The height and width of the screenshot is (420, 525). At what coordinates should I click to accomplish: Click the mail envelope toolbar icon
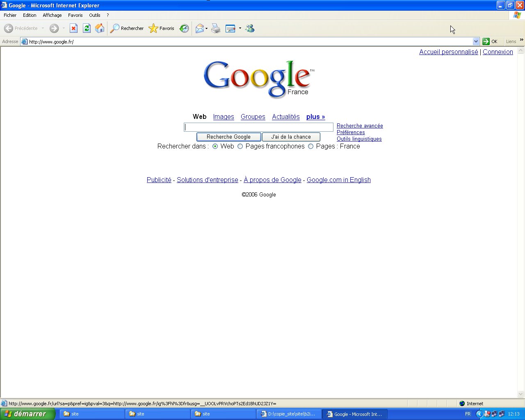click(200, 28)
